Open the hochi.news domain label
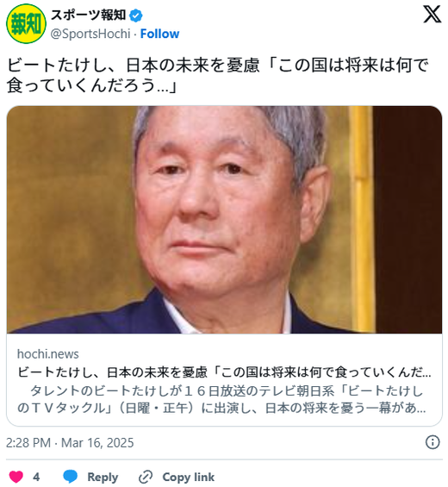 (47, 353)
